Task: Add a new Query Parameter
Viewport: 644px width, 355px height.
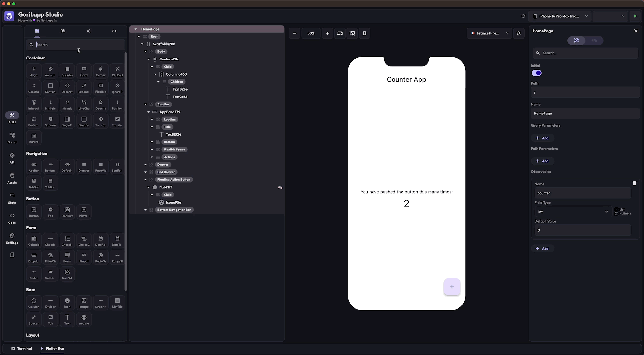Action: pyautogui.click(x=542, y=138)
